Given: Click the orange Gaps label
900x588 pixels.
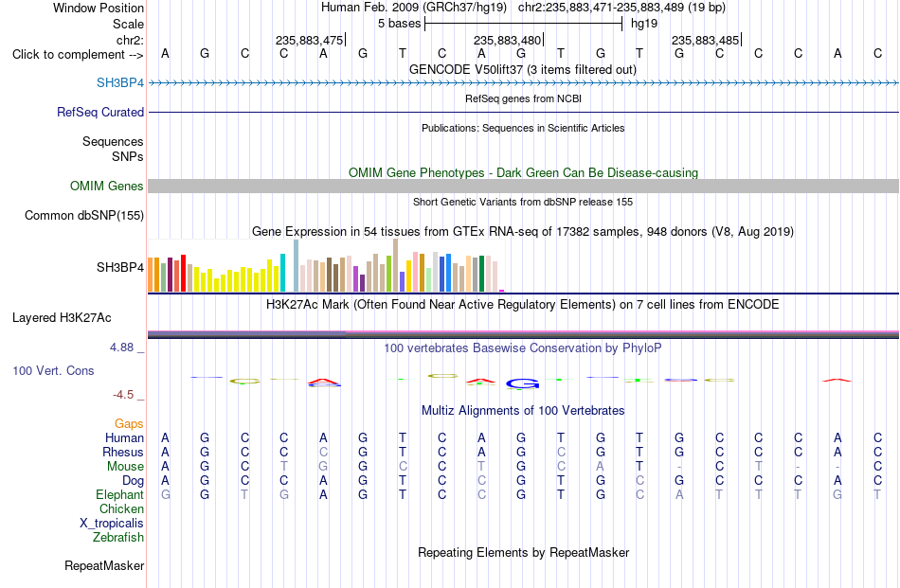Looking at the screenshot, I should tap(129, 423).
